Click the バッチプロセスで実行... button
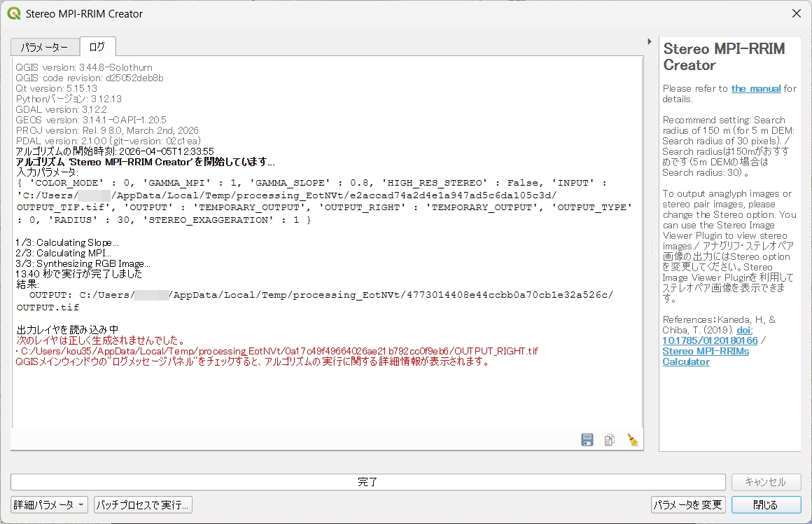 point(143,505)
